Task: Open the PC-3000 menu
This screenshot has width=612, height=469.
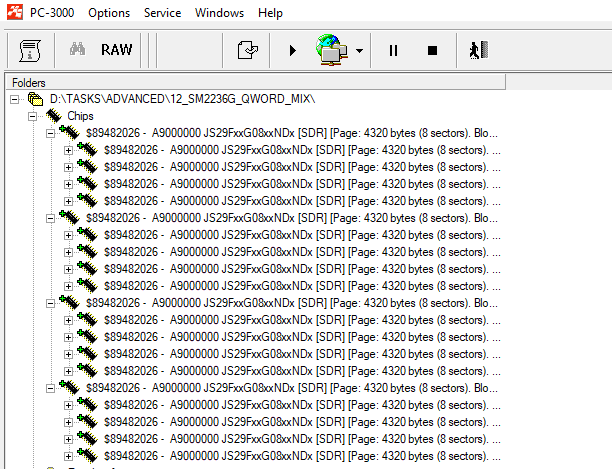Action: coord(52,13)
